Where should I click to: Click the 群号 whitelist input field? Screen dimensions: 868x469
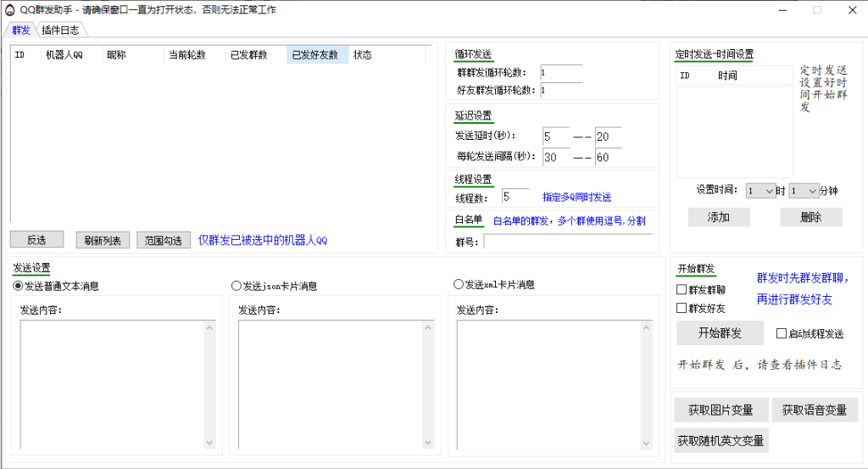568,242
